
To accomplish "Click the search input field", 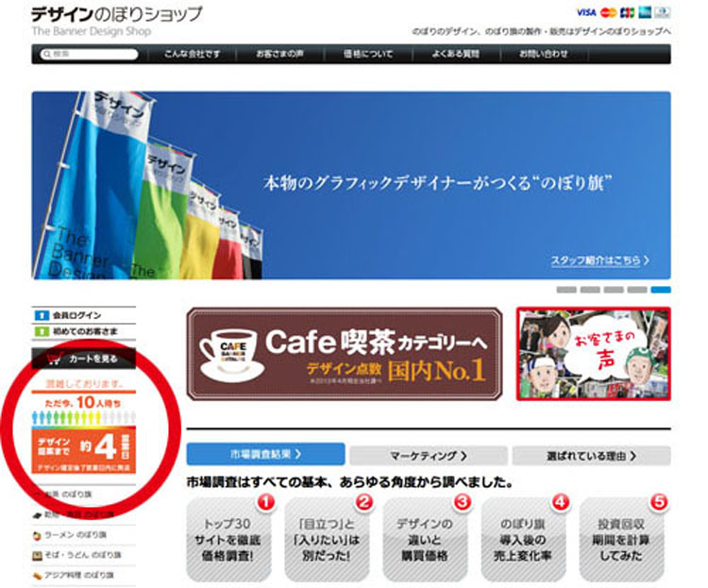I will point(85,55).
